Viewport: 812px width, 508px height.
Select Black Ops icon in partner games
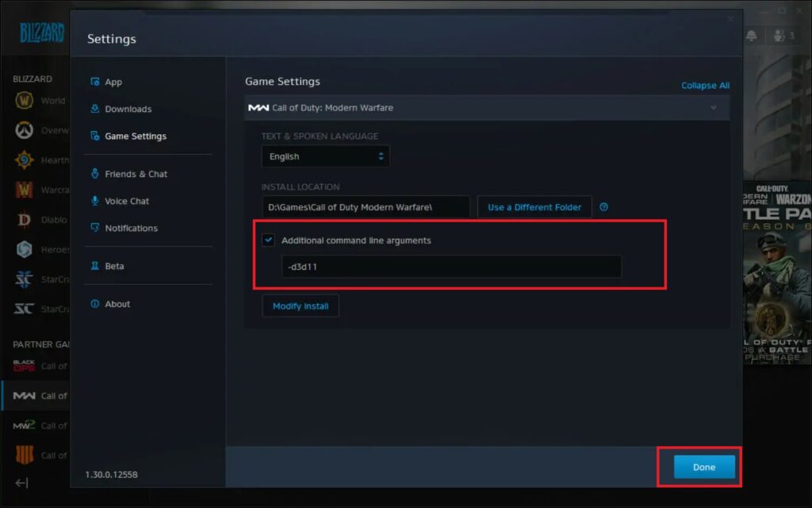tap(24, 366)
